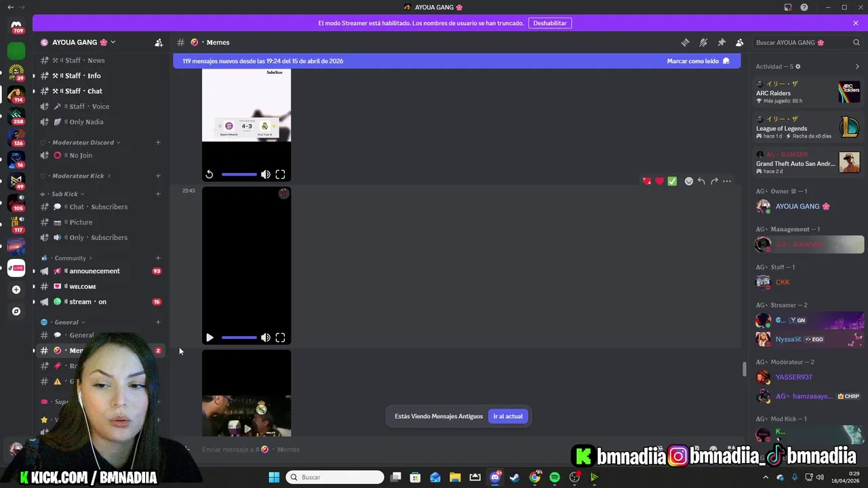Play the 23:43 video
Screen dimensions: 868x488
[210, 338]
